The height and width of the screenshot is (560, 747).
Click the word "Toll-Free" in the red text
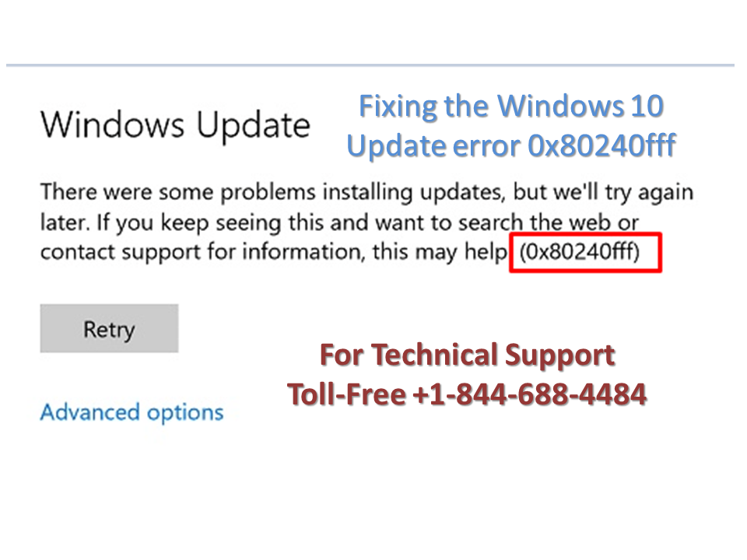coord(347,394)
